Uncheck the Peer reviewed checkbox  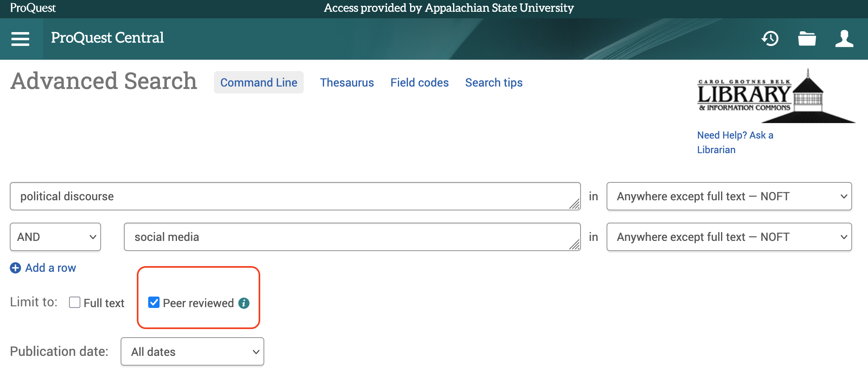point(154,302)
